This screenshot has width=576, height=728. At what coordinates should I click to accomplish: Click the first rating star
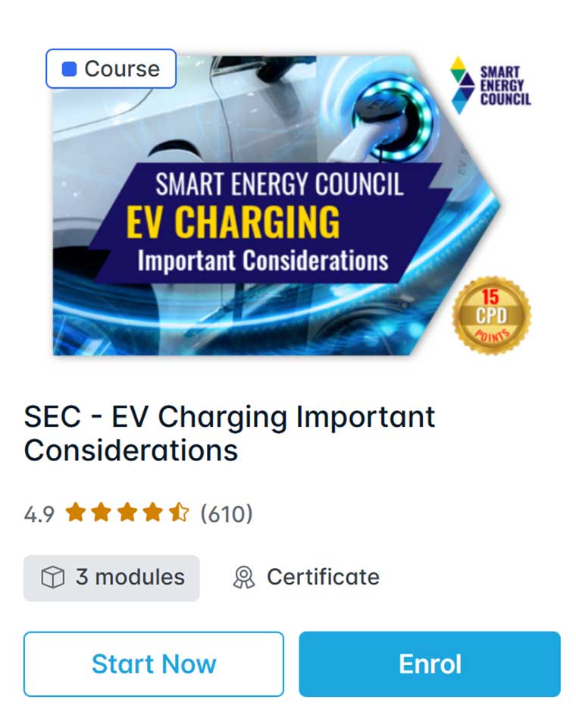click(75, 513)
